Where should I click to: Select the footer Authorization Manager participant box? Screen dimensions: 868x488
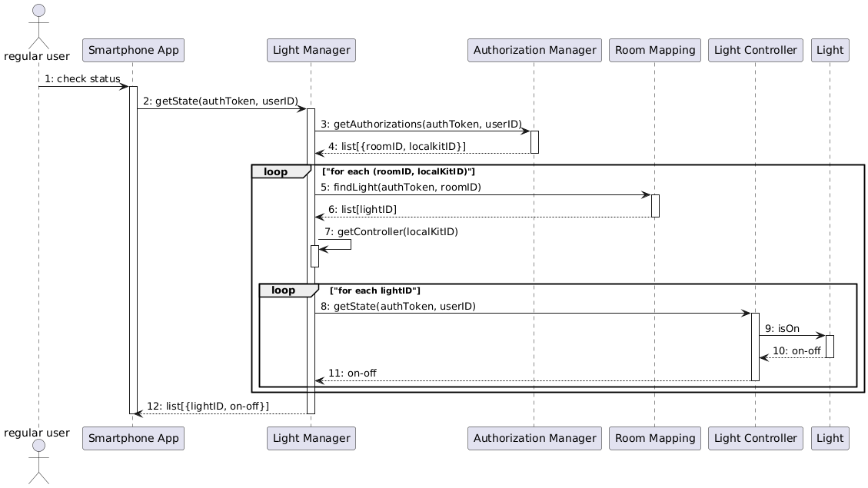534,438
